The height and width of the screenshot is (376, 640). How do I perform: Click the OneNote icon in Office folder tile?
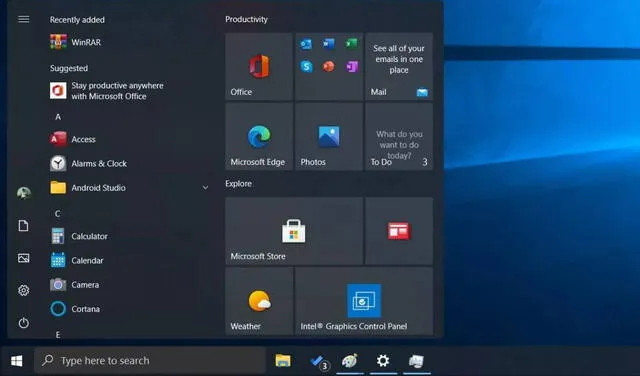352,66
